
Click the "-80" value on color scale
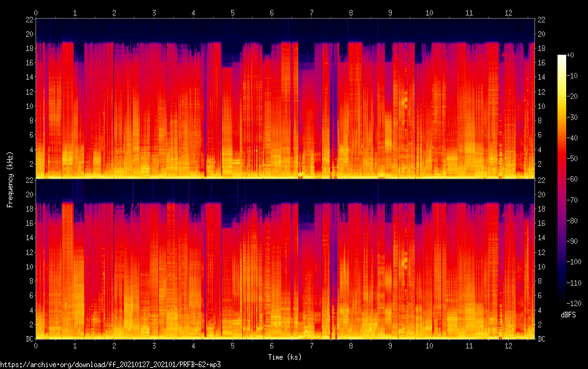tap(572, 221)
